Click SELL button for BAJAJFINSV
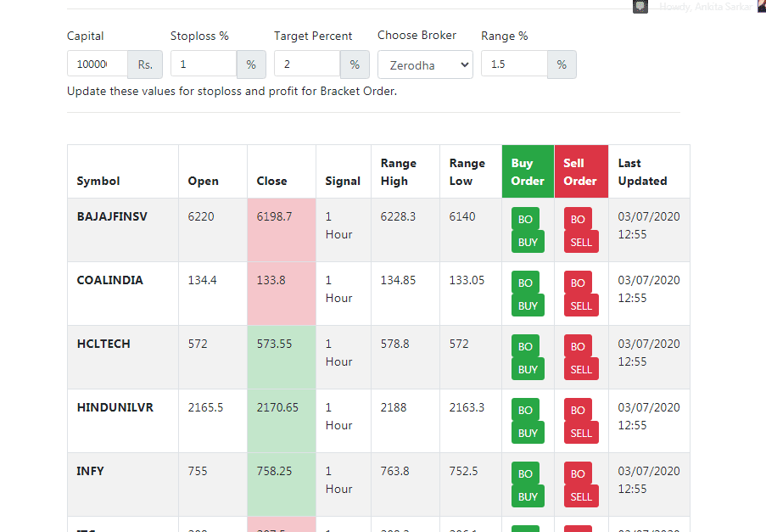 pos(581,242)
